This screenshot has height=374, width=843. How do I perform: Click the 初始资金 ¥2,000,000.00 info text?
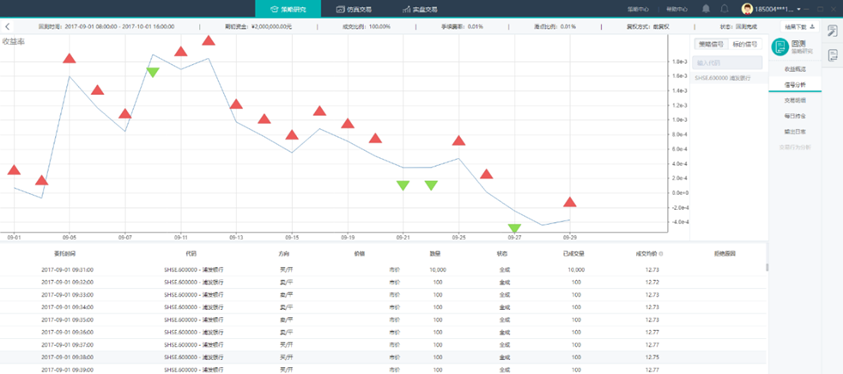point(259,26)
